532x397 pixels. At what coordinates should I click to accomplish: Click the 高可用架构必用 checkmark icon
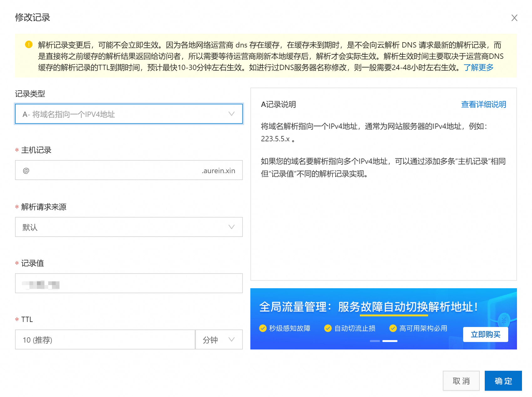point(393,328)
